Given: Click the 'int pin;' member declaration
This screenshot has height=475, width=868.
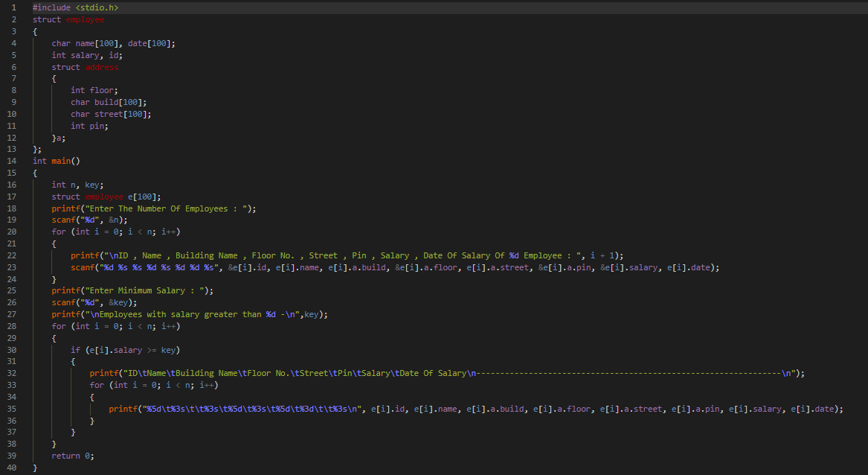Looking at the screenshot, I should pyautogui.click(x=89, y=126).
